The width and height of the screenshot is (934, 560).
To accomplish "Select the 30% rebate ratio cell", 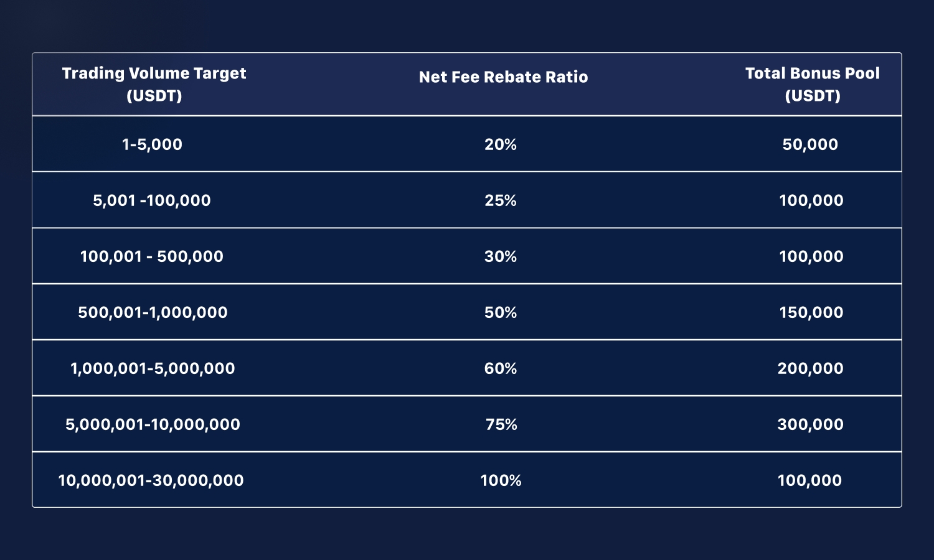I will pos(501,256).
